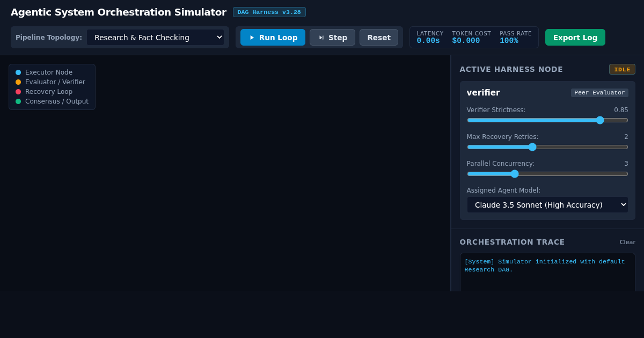
Task: Open the Pipeline Topology dropdown
Action: point(155,38)
